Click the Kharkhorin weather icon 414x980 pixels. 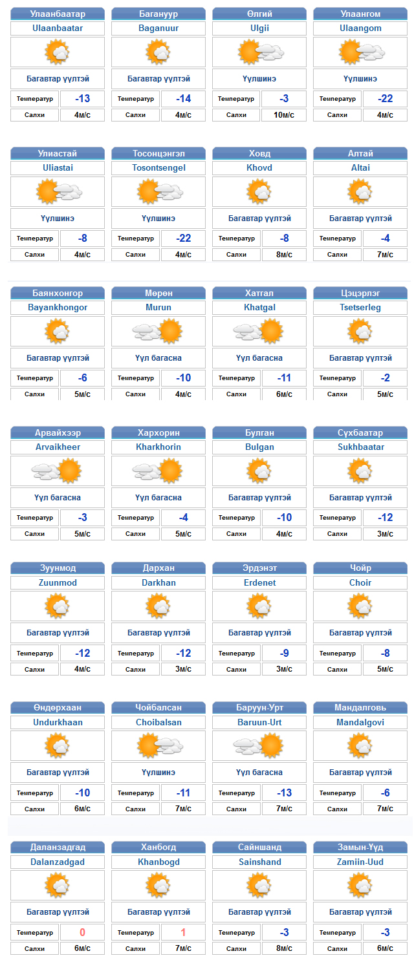click(x=158, y=471)
